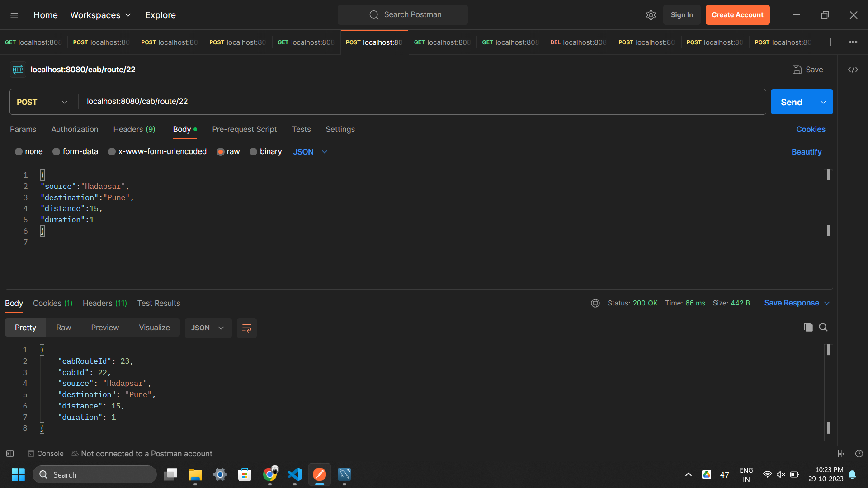Expand the Save Response dropdown

827,303
